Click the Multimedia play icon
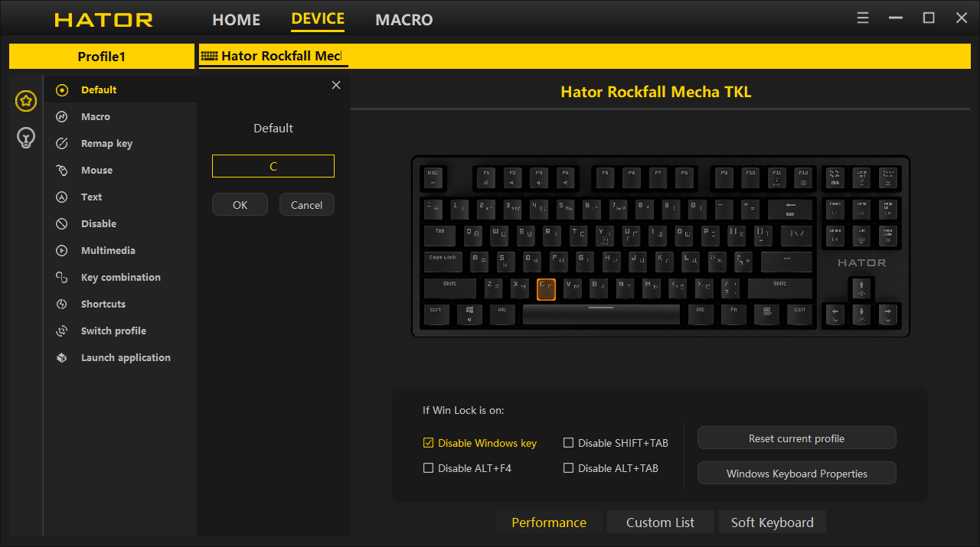Screen dimensions: 980x547 pyautogui.click(x=62, y=251)
